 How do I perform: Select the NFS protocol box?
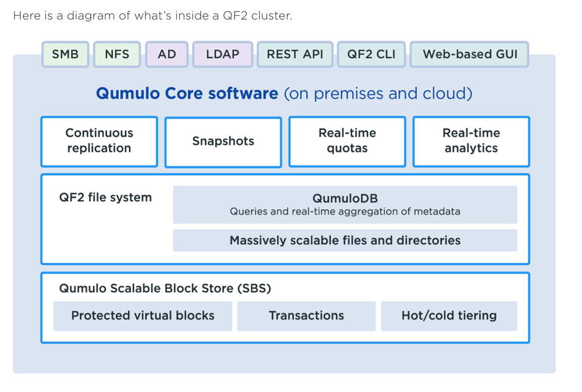coord(117,54)
